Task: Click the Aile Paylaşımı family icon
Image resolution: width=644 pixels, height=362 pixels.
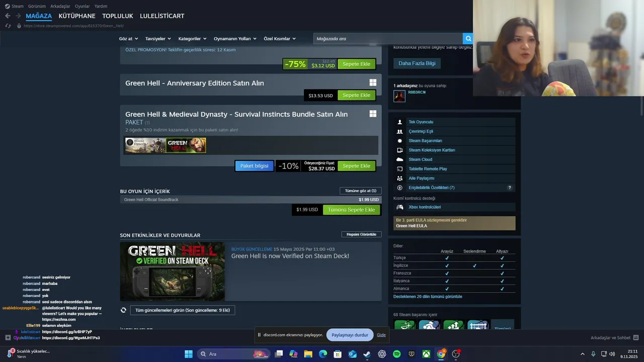Action: pos(400,178)
